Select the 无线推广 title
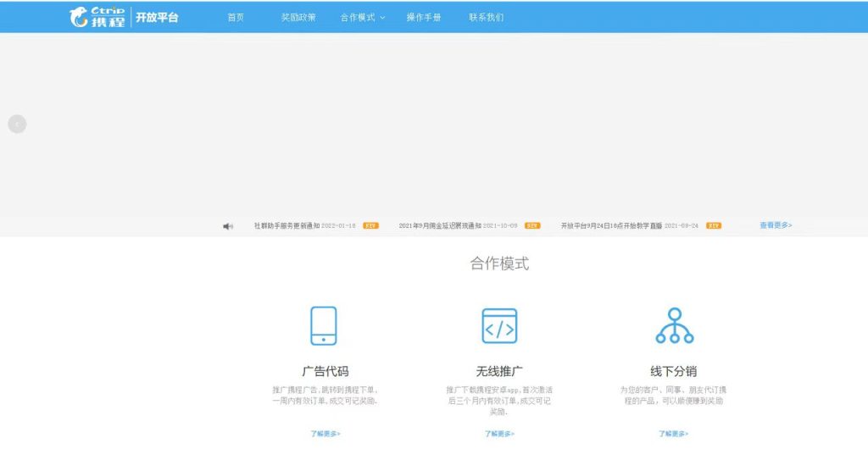Image resolution: width=868 pixels, height=471 pixels. click(x=499, y=371)
